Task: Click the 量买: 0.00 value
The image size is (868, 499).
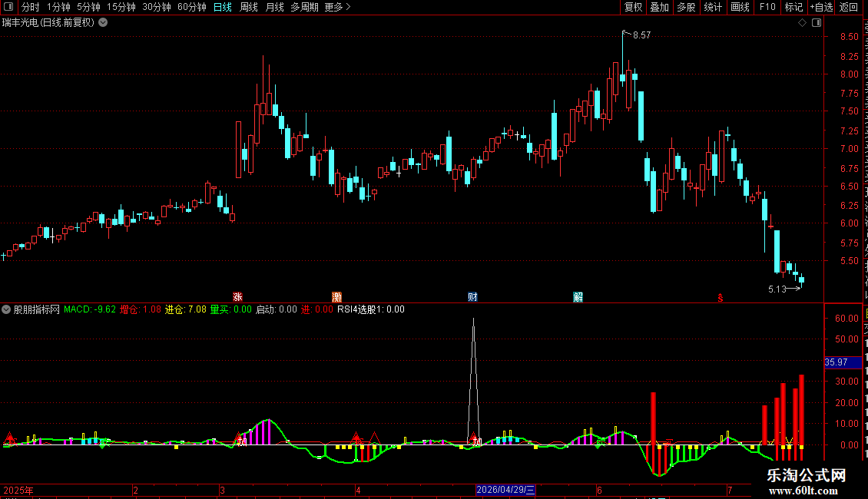Action: (231, 310)
